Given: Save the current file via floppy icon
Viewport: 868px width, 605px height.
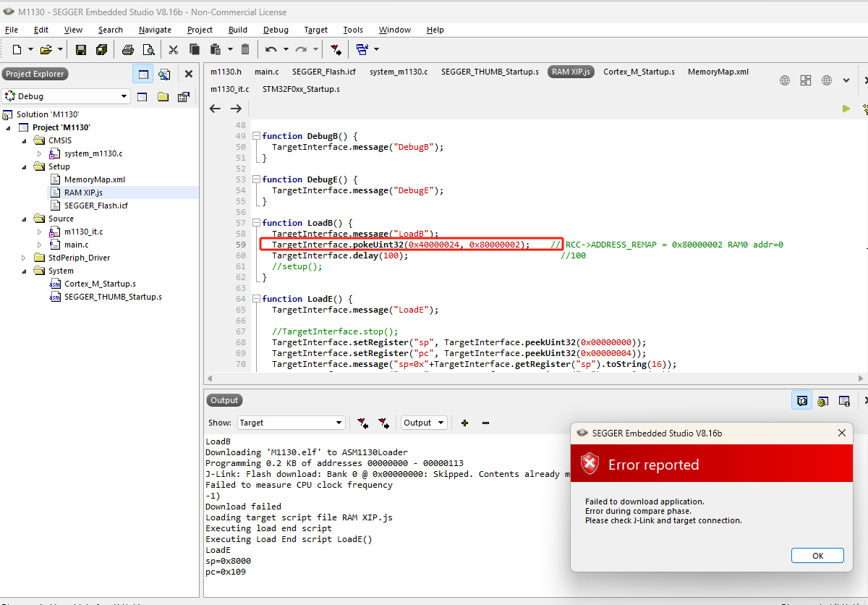Looking at the screenshot, I should click(x=81, y=49).
